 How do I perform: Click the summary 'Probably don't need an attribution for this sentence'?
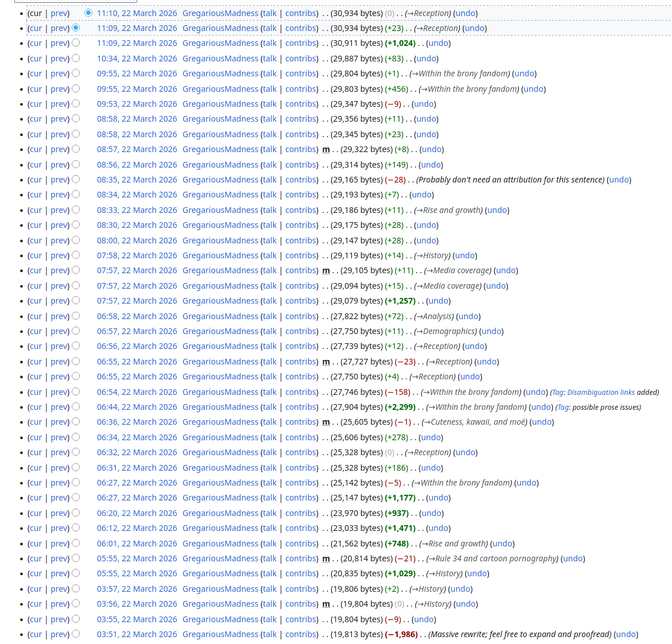tap(510, 180)
